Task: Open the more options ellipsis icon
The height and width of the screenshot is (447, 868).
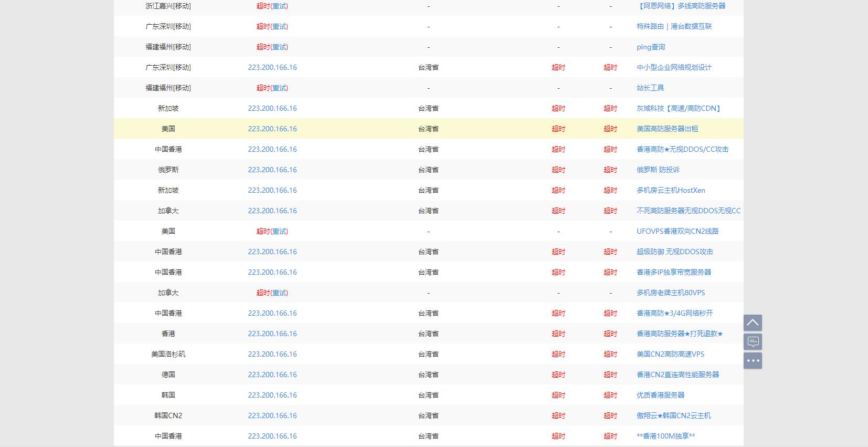Action: 753,360
